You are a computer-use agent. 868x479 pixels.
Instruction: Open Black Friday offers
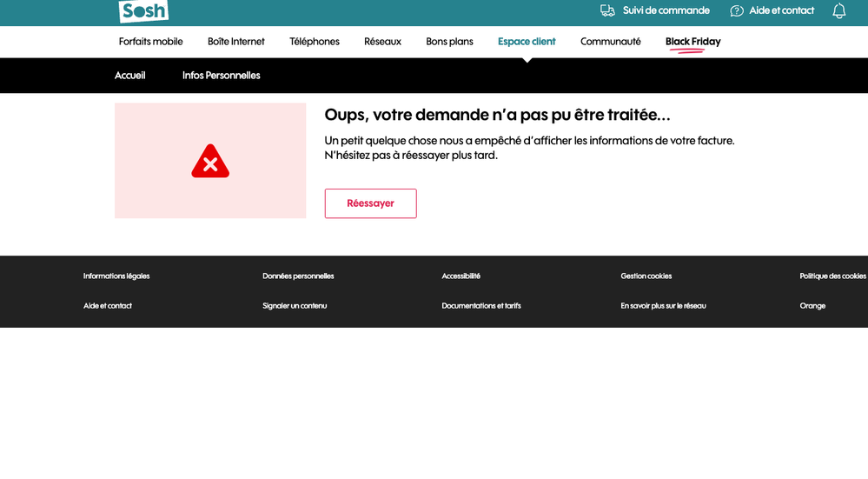[692, 42]
